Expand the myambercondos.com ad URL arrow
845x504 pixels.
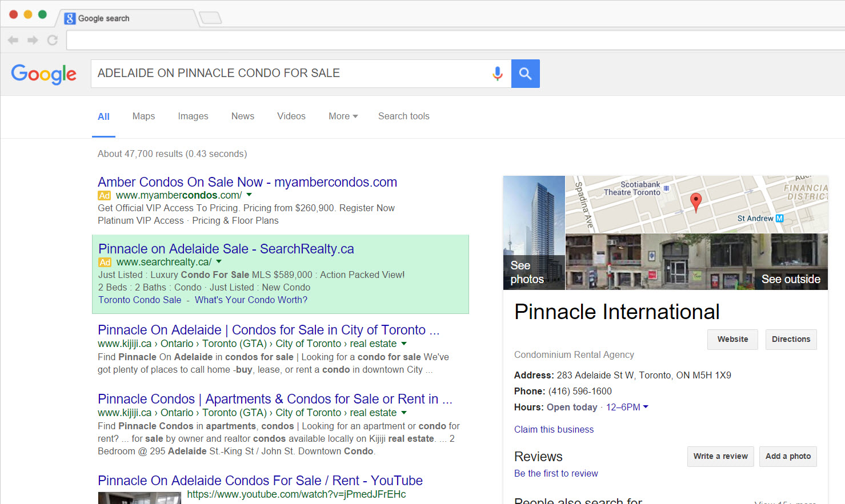[x=249, y=195]
